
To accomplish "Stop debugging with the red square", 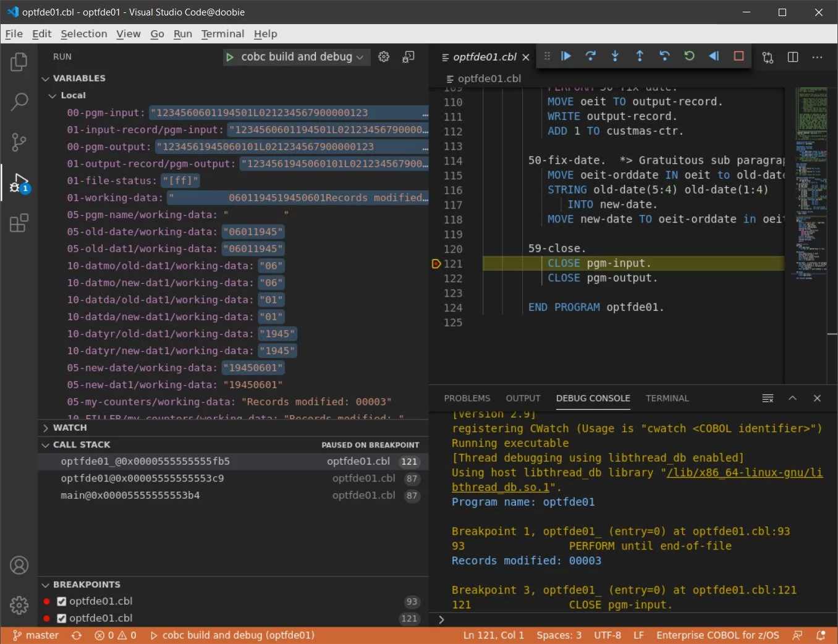I will pyautogui.click(x=739, y=56).
